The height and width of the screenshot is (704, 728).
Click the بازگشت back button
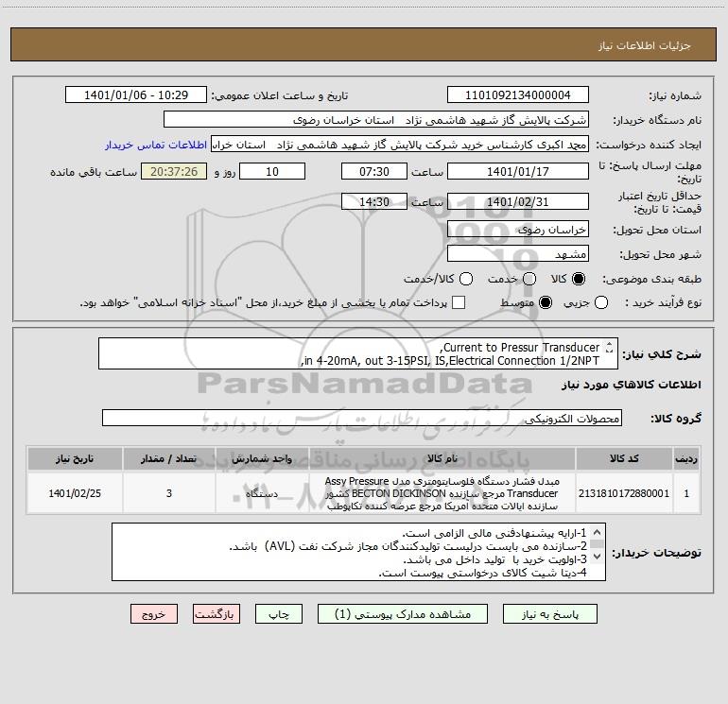(x=217, y=614)
